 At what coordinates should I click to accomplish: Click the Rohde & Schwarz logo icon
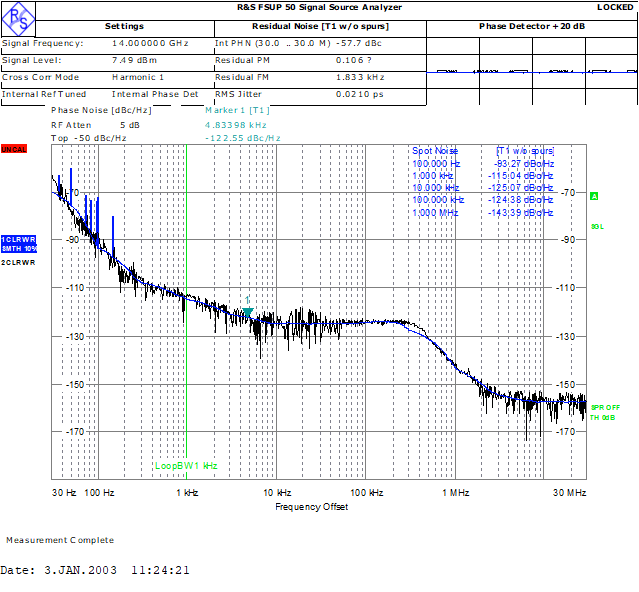(19, 15)
